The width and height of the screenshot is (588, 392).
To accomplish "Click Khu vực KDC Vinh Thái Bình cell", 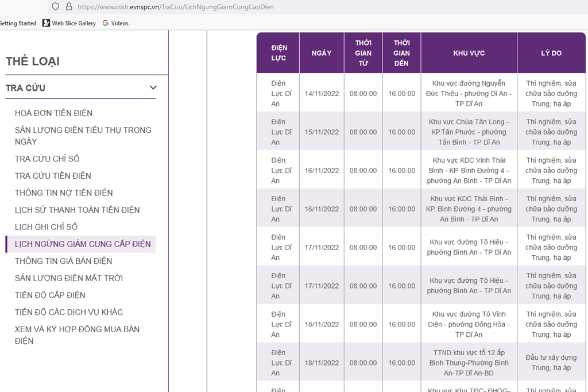I will click(x=469, y=171).
